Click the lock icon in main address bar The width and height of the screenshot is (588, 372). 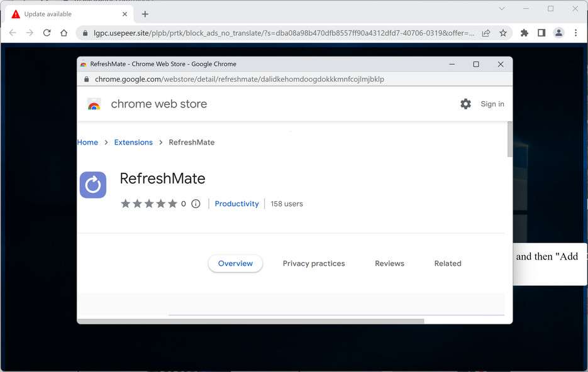tap(85, 33)
